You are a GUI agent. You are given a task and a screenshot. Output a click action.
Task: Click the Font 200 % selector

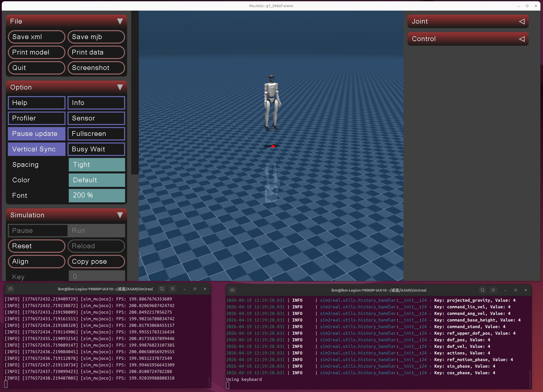(97, 195)
